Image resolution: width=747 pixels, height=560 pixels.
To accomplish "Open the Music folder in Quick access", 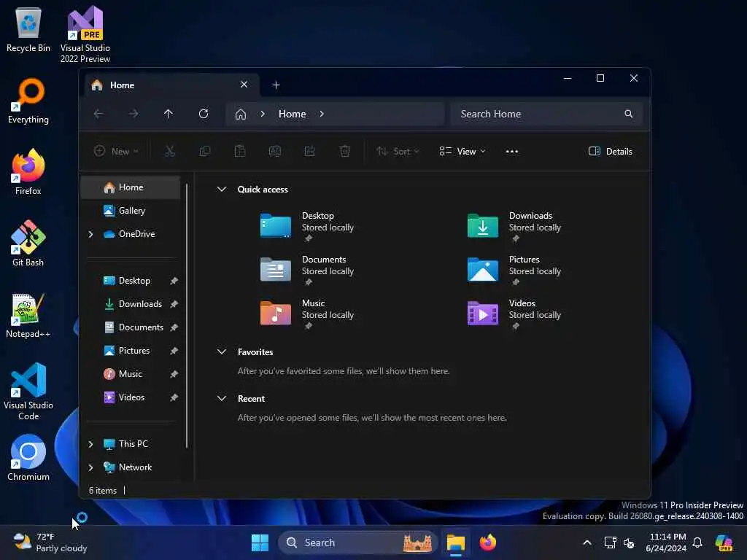I will pos(307,314).
